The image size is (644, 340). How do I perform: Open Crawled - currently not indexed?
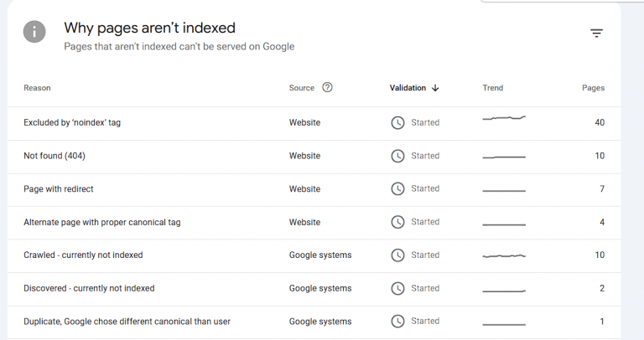[x=83, y=255]
